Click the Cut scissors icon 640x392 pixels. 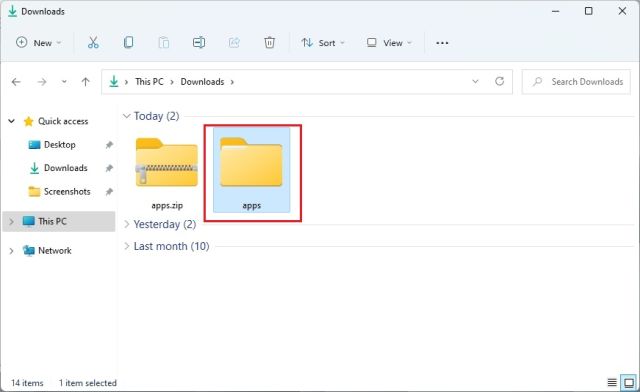click(x=93, y=42)
